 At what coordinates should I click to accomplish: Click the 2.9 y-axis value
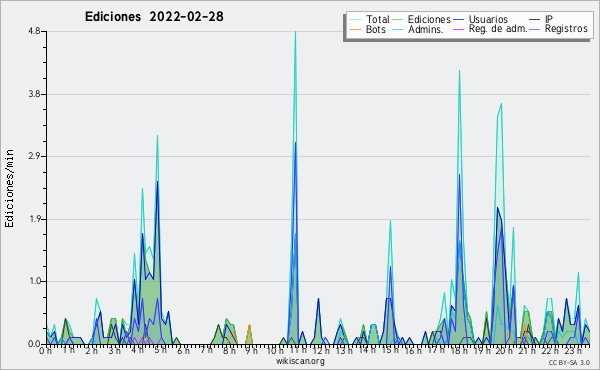pyautogui.click(x=34, y=156)
